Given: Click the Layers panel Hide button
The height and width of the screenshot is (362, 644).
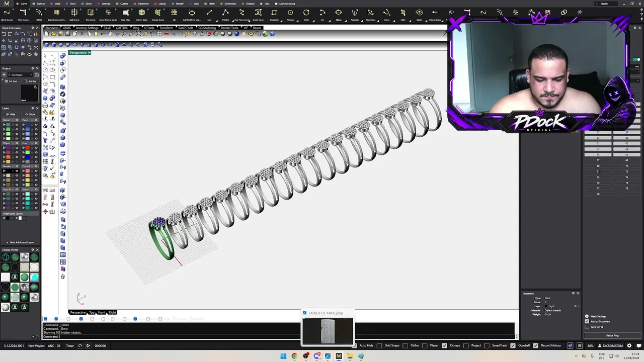Looking at the screenshot, I should point(11,114).
